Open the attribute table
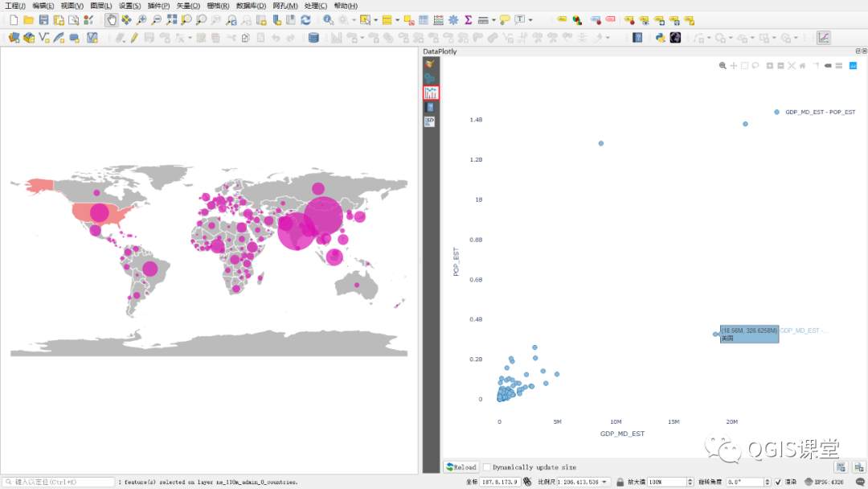This screenshot has height=489, width=868. pyautogui.click(x=424, y=20)
